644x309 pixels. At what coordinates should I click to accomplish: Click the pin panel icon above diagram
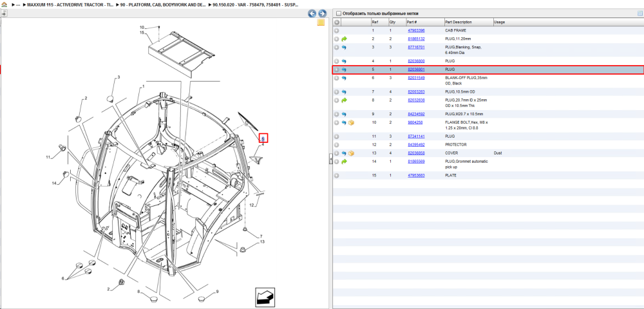4,13
